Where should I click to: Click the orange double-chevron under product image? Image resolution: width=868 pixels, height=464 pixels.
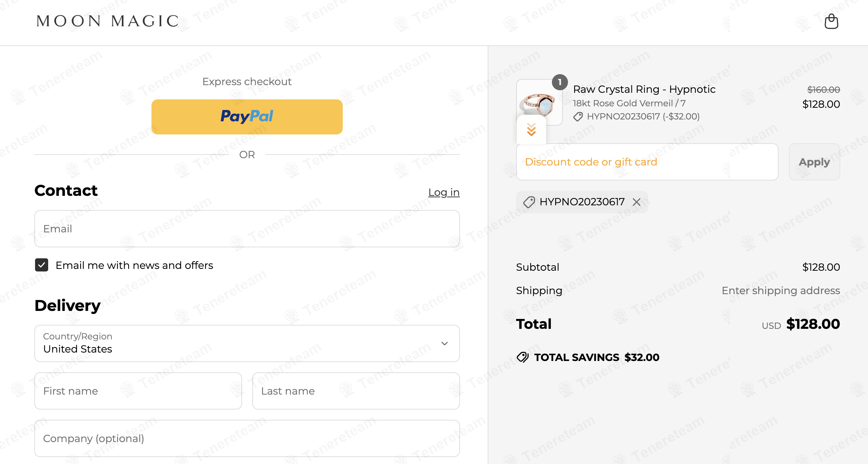[531, 130]
